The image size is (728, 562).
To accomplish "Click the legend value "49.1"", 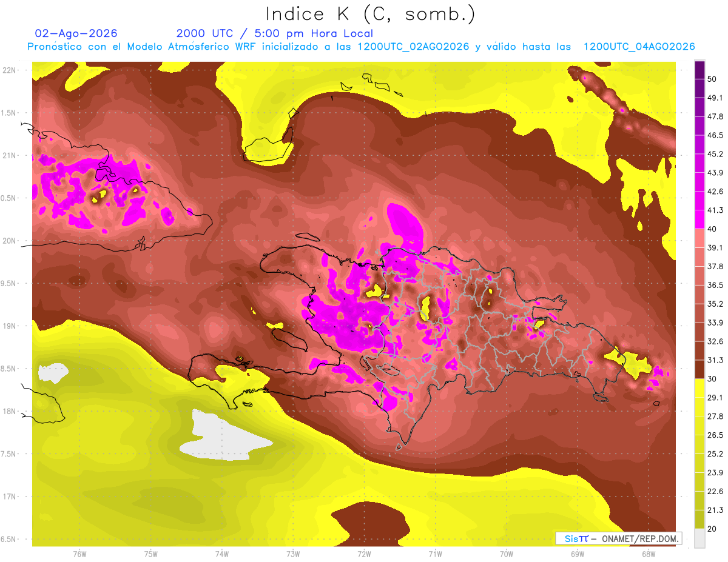I will 715,98.
